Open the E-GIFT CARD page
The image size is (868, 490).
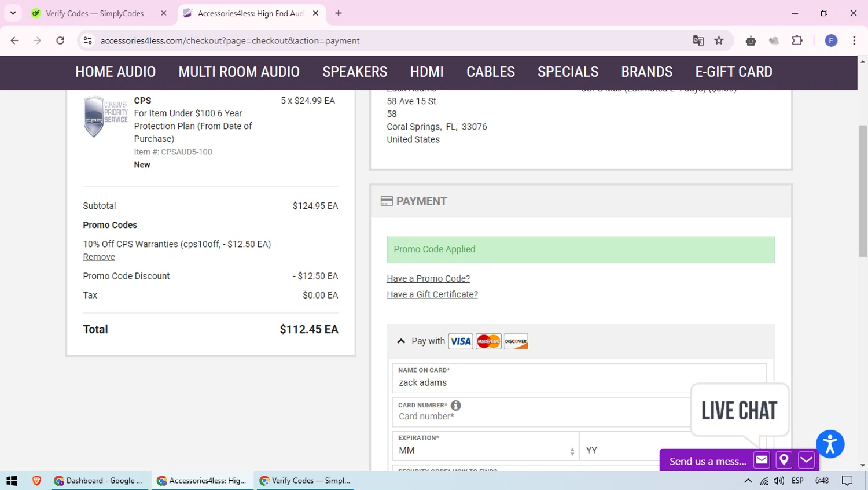[734, 72]
